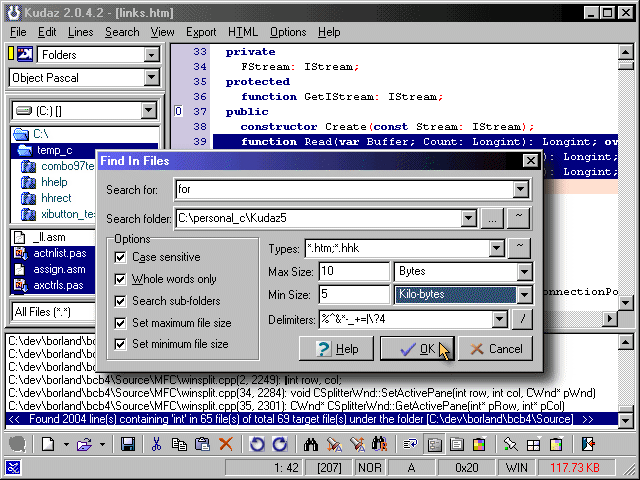640x480 pixels.
Task: Toggle Set minimum file size checkbox
Action: click(120, 344)
